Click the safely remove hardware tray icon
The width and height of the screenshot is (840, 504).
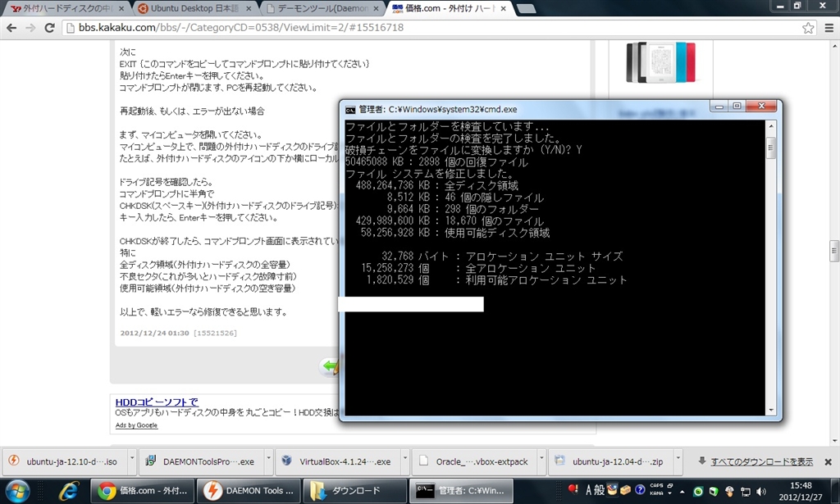point(729,491)
